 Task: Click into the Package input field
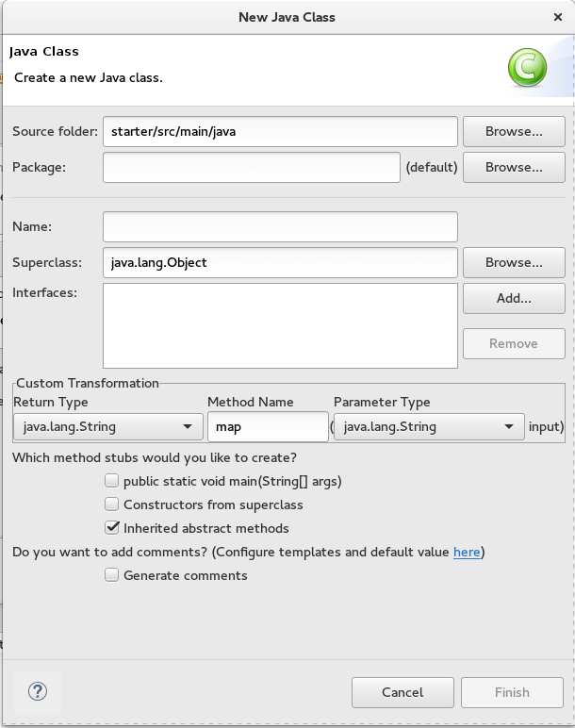click(x=252, y=168)
